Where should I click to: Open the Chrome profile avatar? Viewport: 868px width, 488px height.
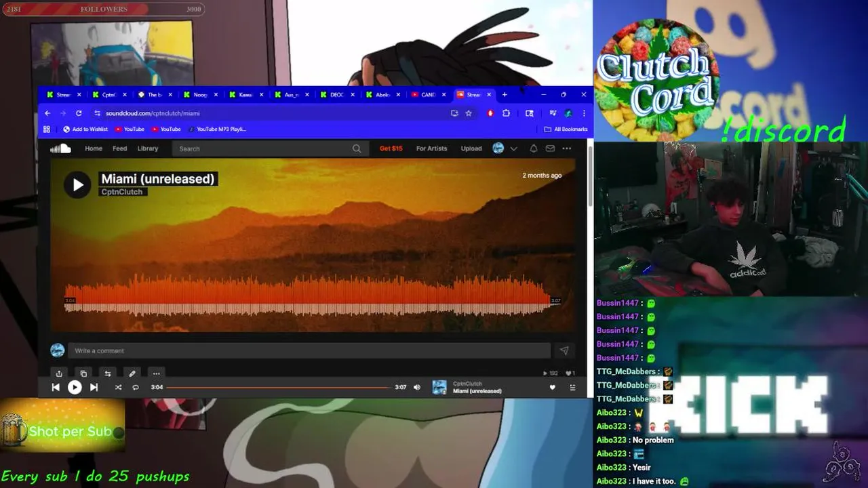[568, 113]
